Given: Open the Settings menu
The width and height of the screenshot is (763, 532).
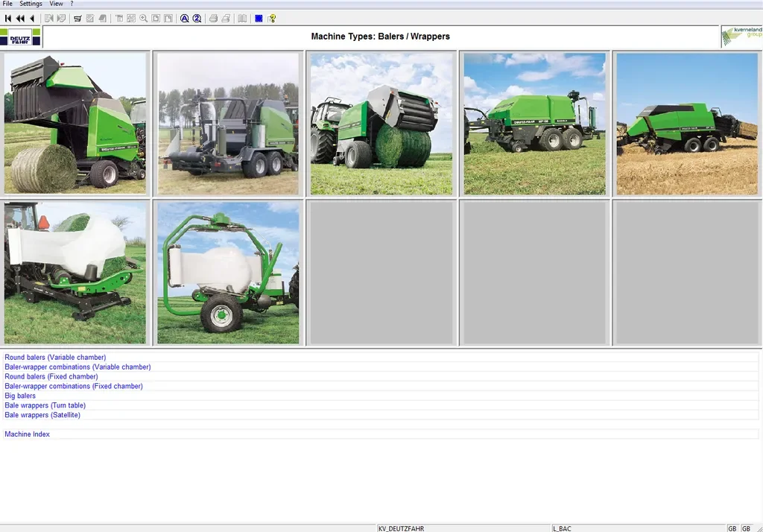Looking at the screenshot, I should [x=31, y=4].
